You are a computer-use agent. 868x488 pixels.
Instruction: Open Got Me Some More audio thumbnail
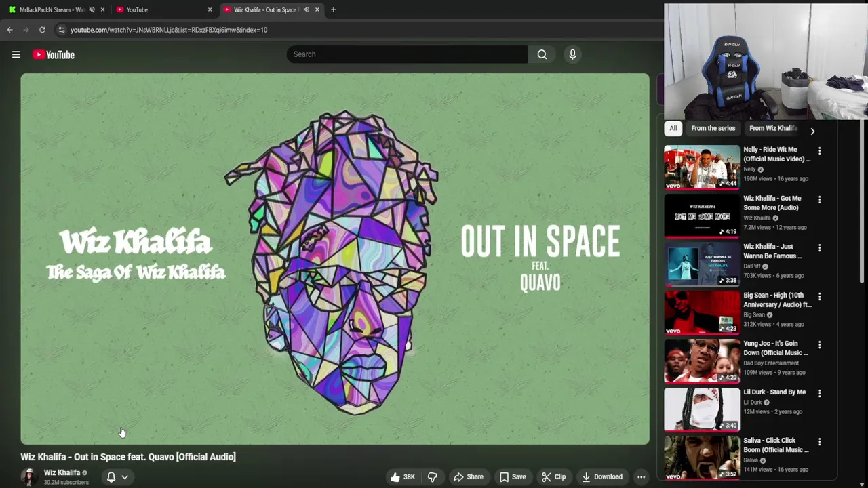click(x=702, y=216)
